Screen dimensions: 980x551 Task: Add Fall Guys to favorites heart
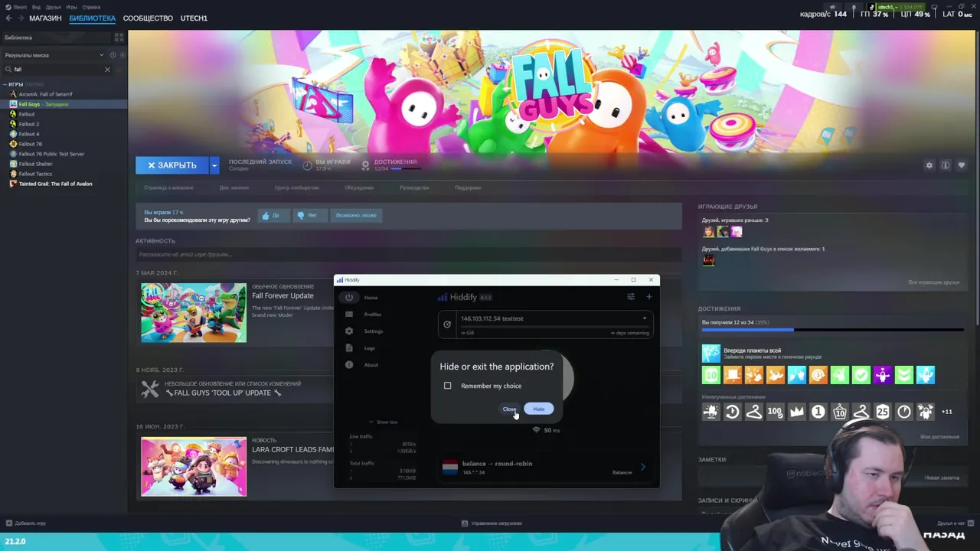[962, 165]
